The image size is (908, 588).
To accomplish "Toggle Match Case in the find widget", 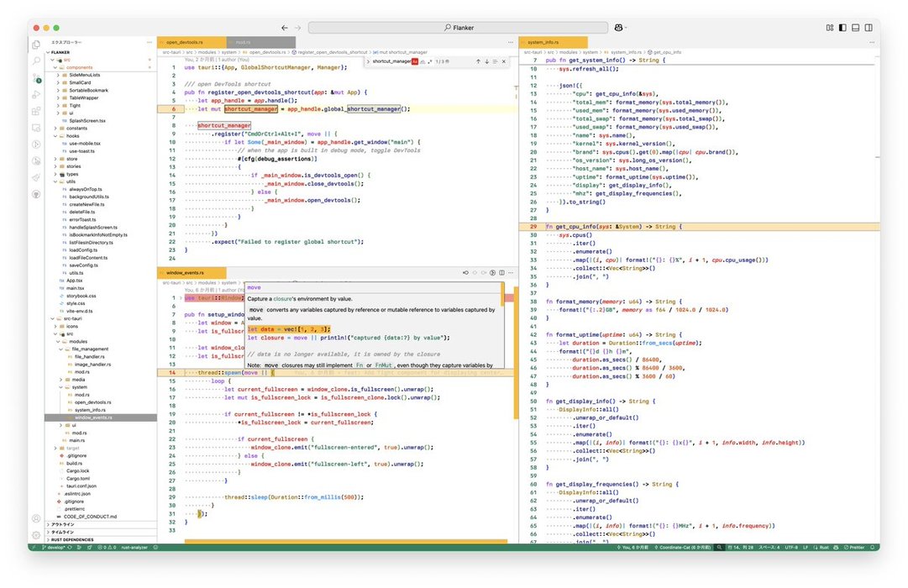I will click(415, 61).
